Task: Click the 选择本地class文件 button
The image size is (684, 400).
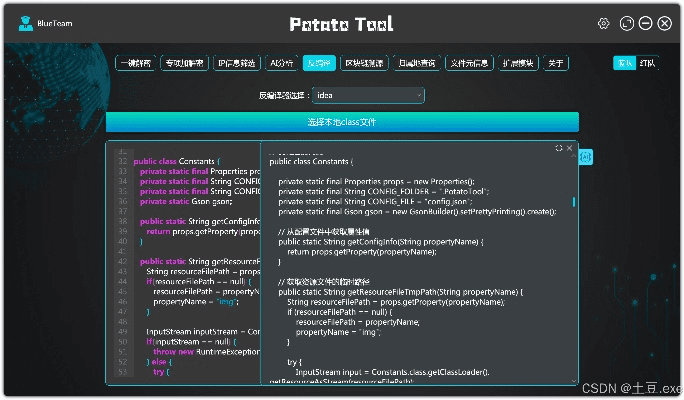Action: pyautogui.click(x=342, y=122)
